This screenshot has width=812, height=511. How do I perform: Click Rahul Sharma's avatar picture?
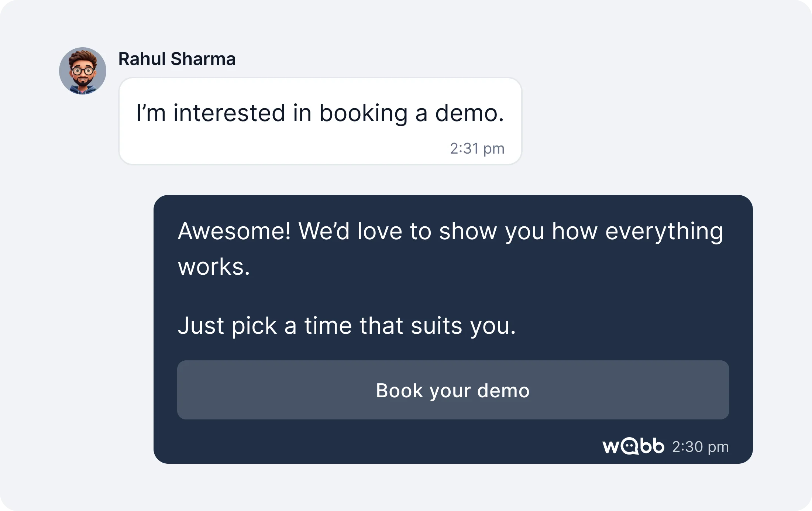point(83,71)
